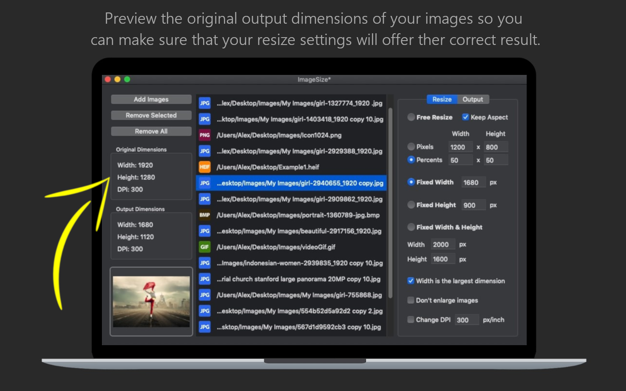Enable the Change DPI checkbox
This screenshot has height=391, width=626.
pyautogui.click(x=410, y=320)
